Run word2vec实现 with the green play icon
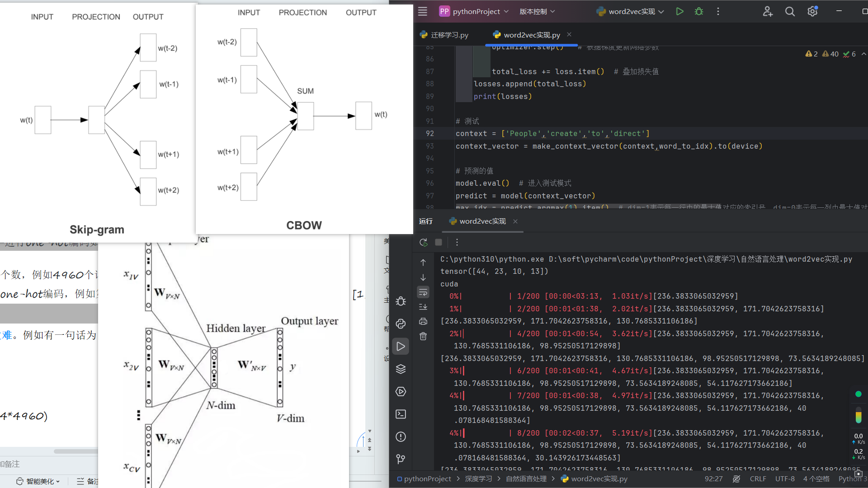The width and height of the screenshot is (868, 488). pos(679,12)
